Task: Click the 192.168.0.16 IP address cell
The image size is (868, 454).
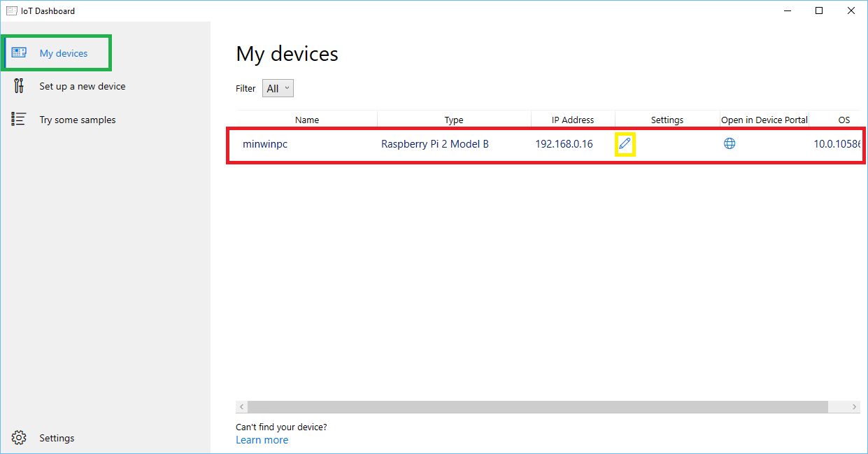Action: 564,144
